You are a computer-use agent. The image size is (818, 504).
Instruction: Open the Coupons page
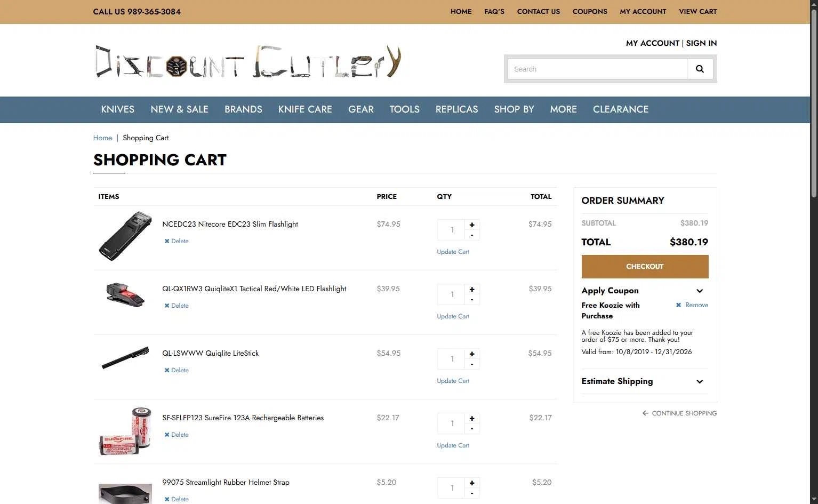590,12
